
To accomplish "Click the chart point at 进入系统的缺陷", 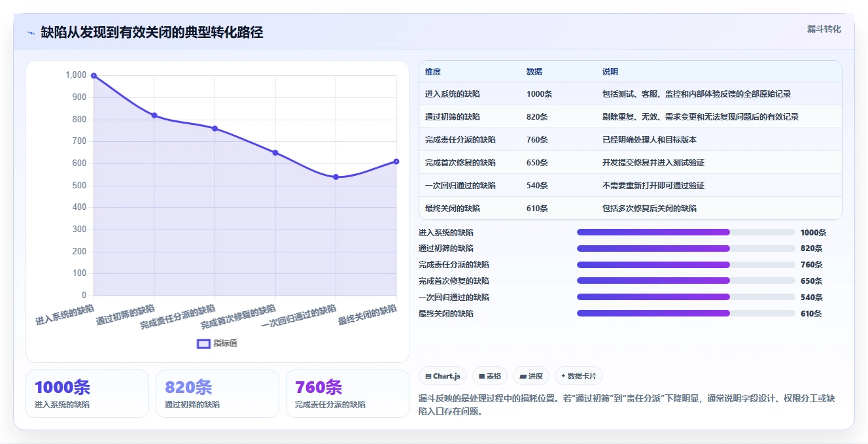I will click(94, 76).
